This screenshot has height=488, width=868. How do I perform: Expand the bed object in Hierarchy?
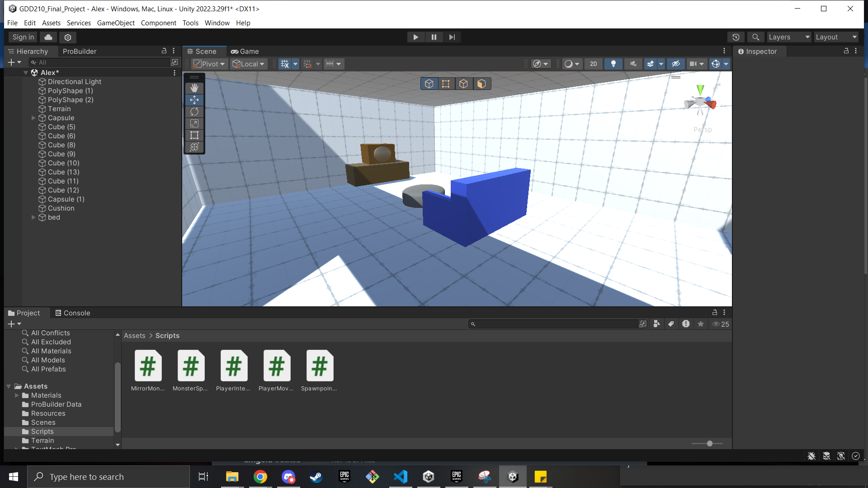pyautogui.click(x=33, y=217)
